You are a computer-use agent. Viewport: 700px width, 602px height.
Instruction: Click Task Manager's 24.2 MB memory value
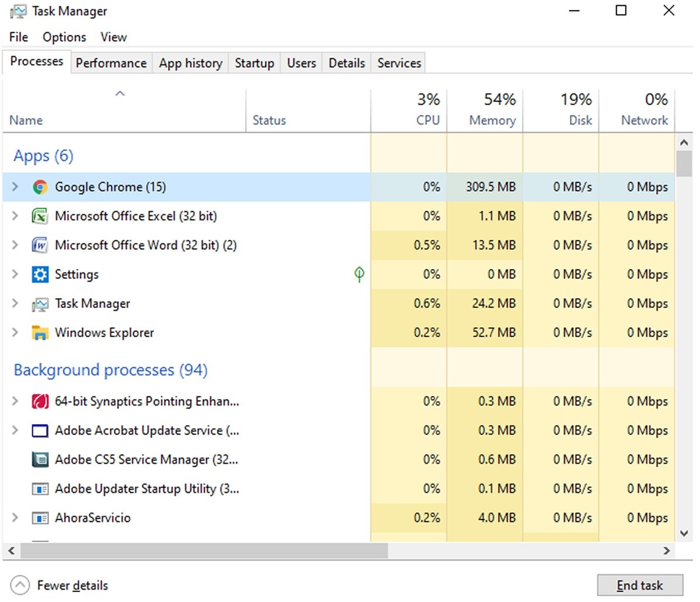494,303
